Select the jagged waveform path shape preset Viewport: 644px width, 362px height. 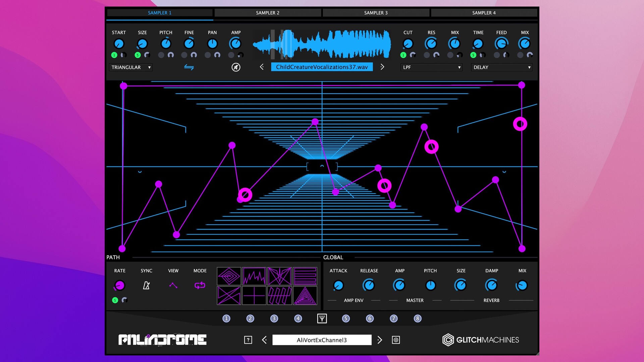(x=254, y=276)
